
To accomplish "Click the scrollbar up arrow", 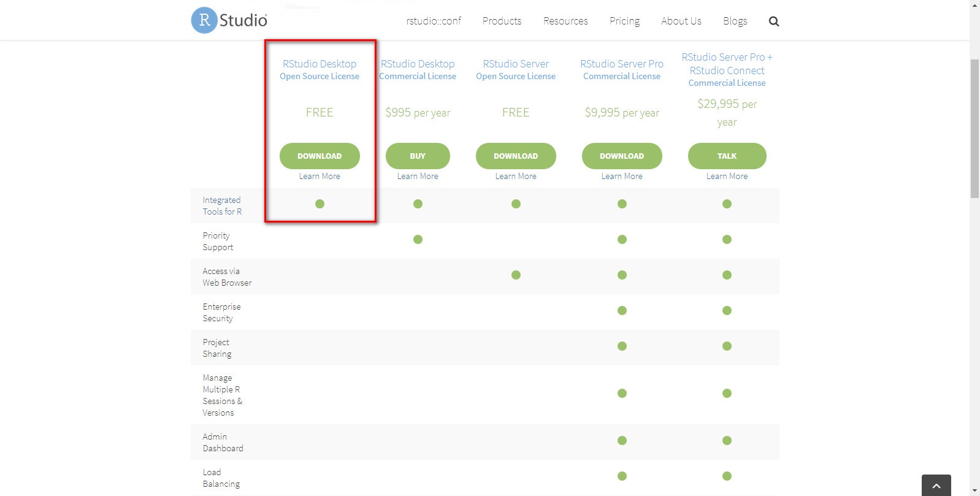I will [974, 5].
